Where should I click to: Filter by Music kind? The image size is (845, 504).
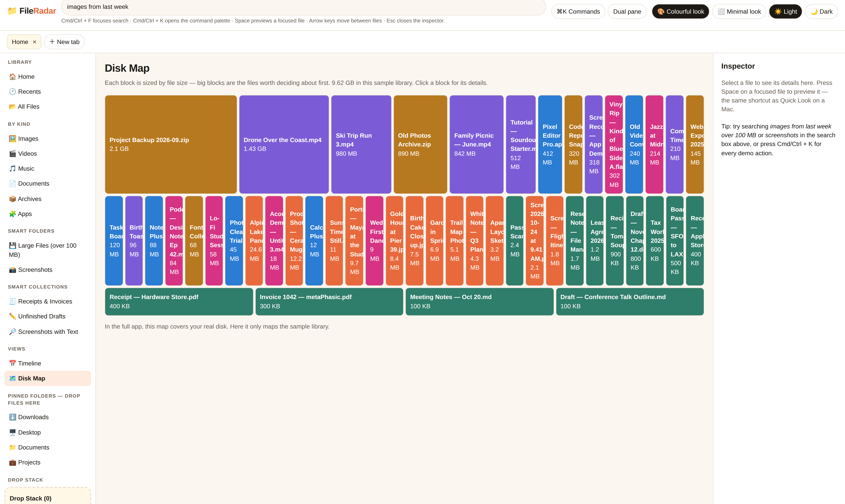[48, 168]
